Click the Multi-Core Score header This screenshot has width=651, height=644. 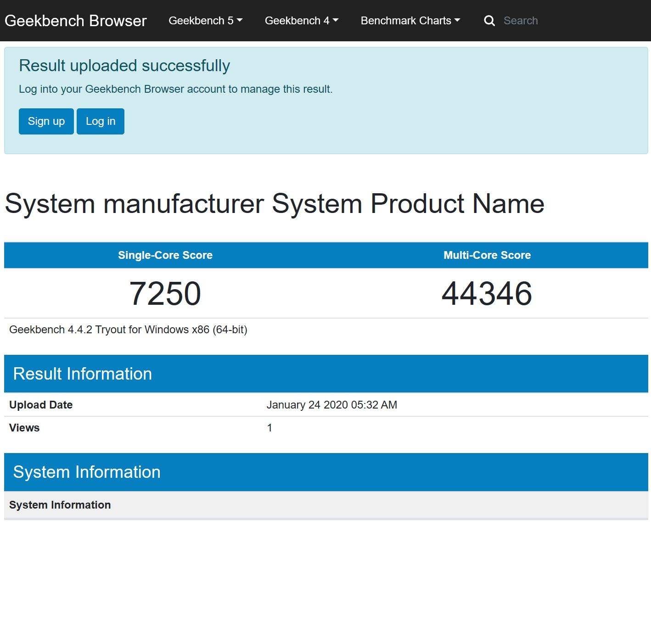[487, 255]
